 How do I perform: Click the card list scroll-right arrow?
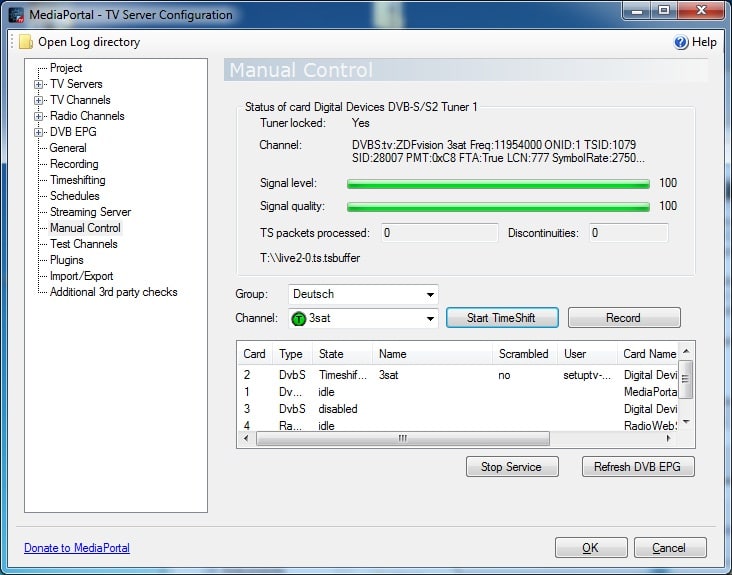click(x=668, y=439)
